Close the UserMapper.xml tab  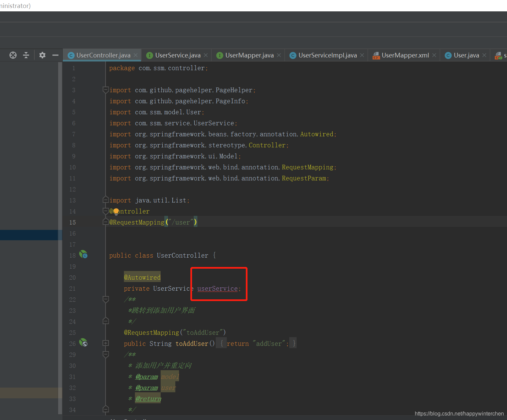434,55
